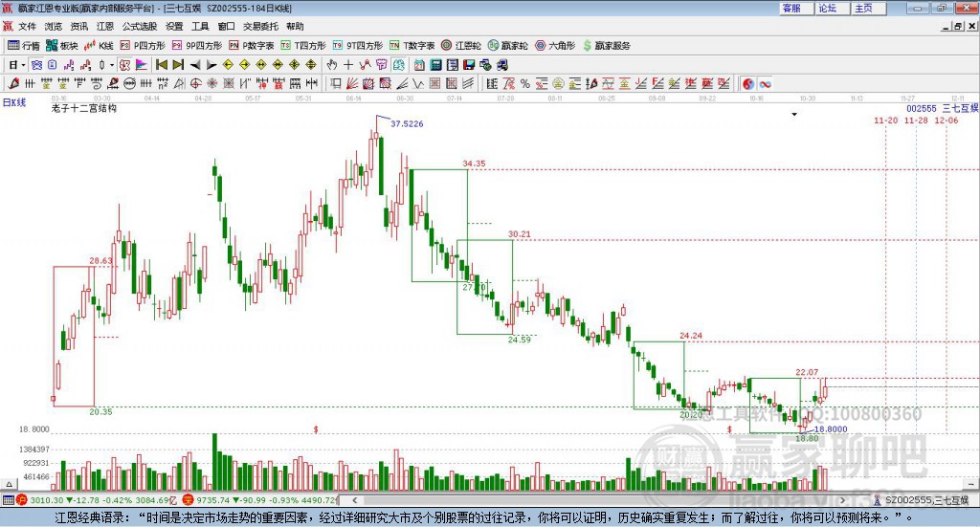Toggle the blue infinity symbol icon
Viewport: 980px width, 527px height.
pyautogui.click(x=765, y=83)
